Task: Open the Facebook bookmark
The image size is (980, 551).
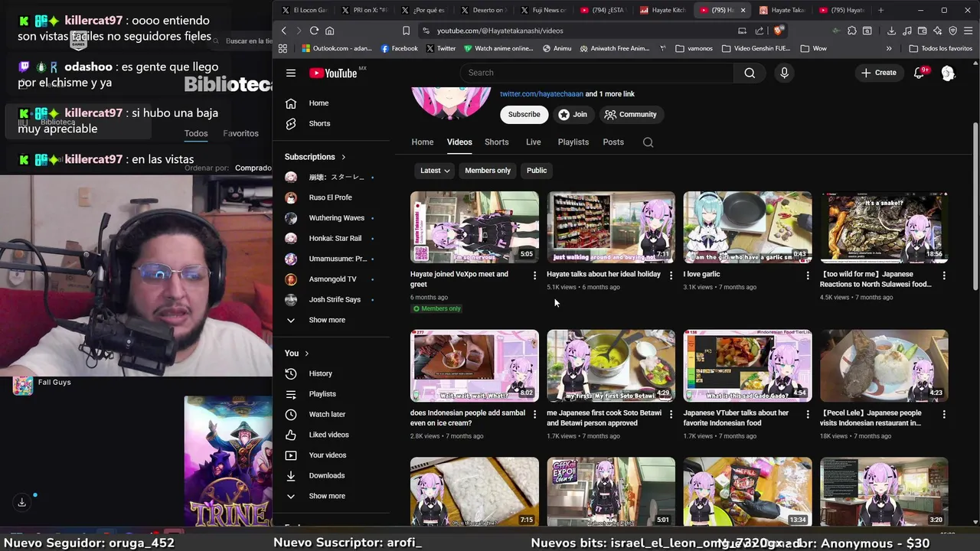Action: click(399, 48)
